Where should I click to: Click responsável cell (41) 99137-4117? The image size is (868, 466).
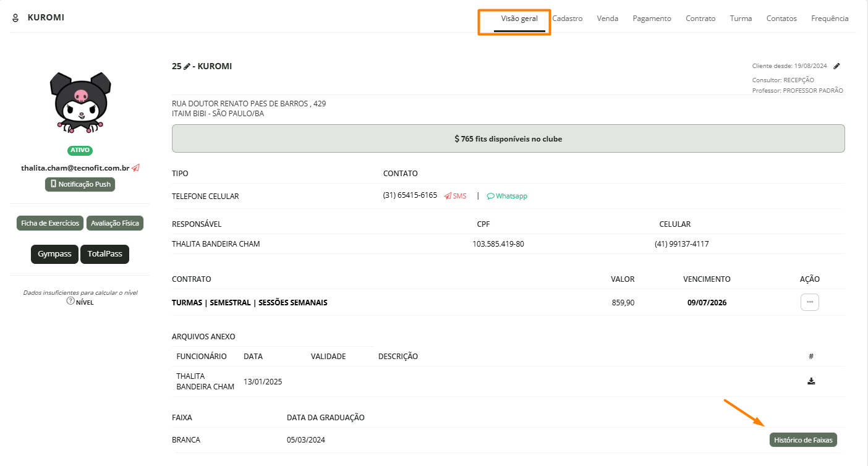[x=682, y=244]
